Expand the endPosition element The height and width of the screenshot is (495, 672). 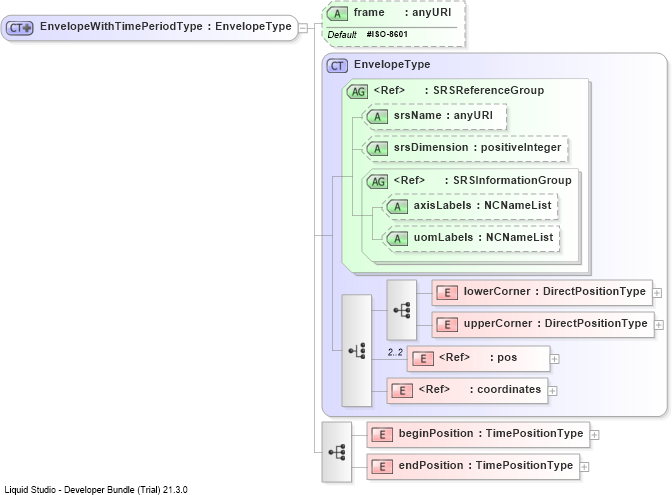[585, 467]
